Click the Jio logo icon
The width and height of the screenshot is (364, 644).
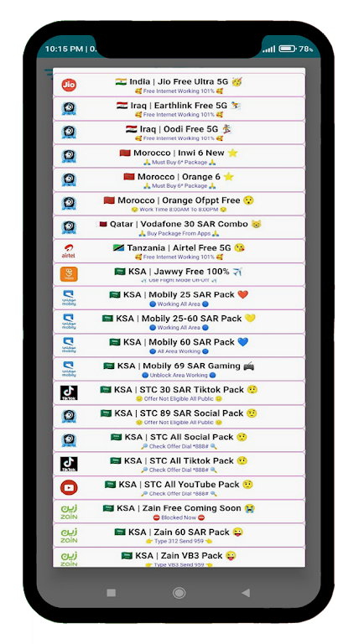coord(69,85)
